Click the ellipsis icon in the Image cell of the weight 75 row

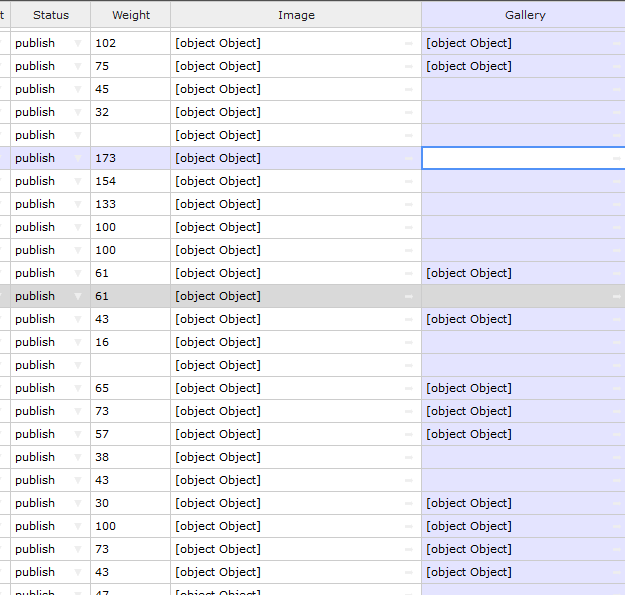coord(408,66)
